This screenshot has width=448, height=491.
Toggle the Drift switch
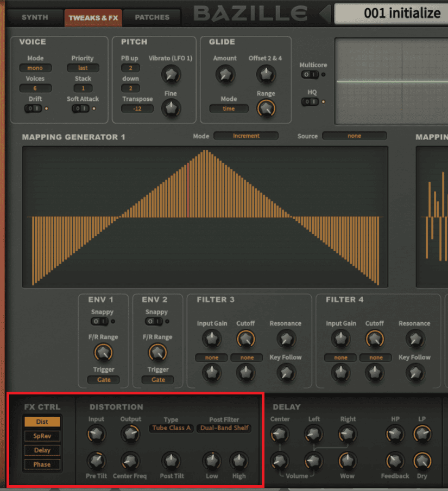pos(33,109)
